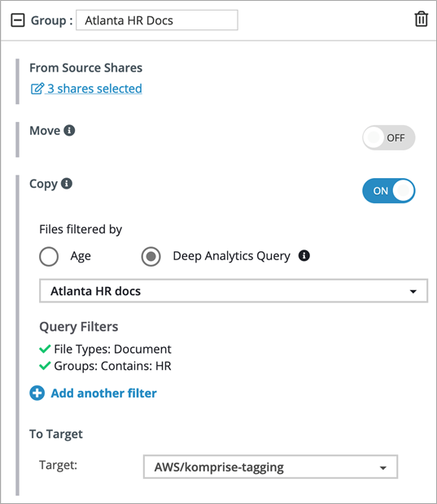Collapse the group with the minus icon

pyautogui.click(x=18, y=20)
